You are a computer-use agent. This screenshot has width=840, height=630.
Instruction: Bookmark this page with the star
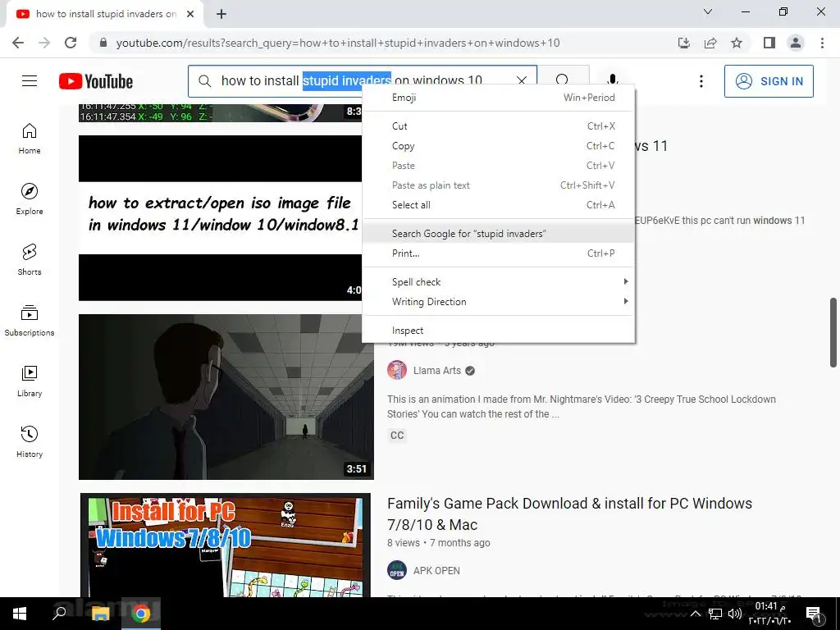[x=737, y=43]
